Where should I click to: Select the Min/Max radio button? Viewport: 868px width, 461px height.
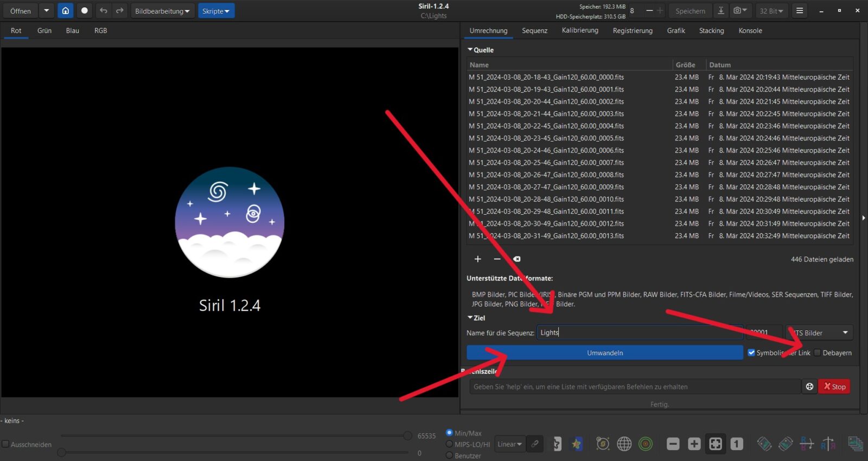pos(449,433)
